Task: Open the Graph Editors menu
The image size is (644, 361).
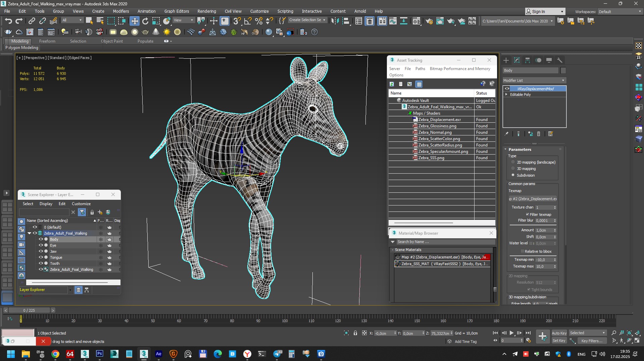Action: click(177, 11)
